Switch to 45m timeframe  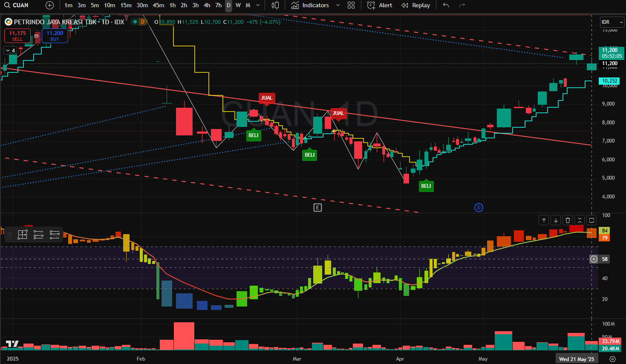tap(159, 5)
